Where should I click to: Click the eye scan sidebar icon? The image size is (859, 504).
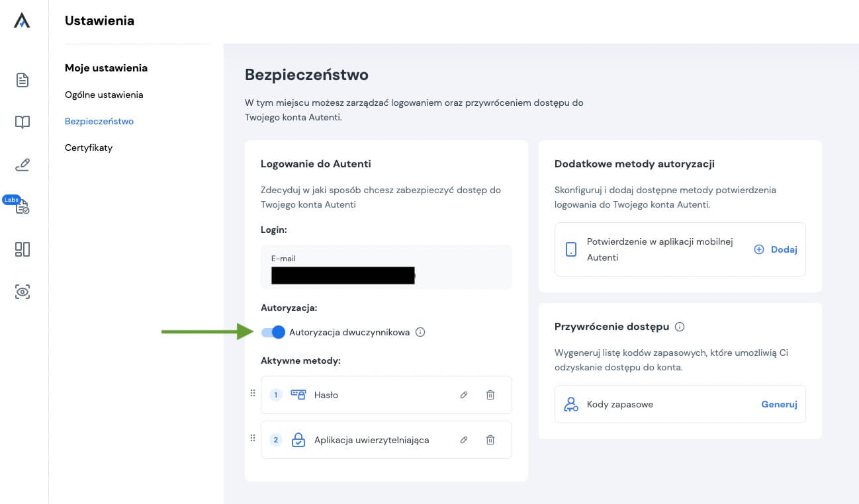coord(23,292)
